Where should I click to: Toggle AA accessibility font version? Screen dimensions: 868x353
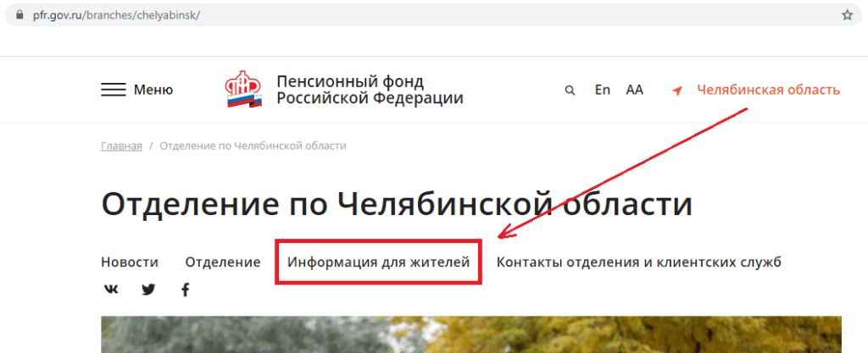click(634, 90)
